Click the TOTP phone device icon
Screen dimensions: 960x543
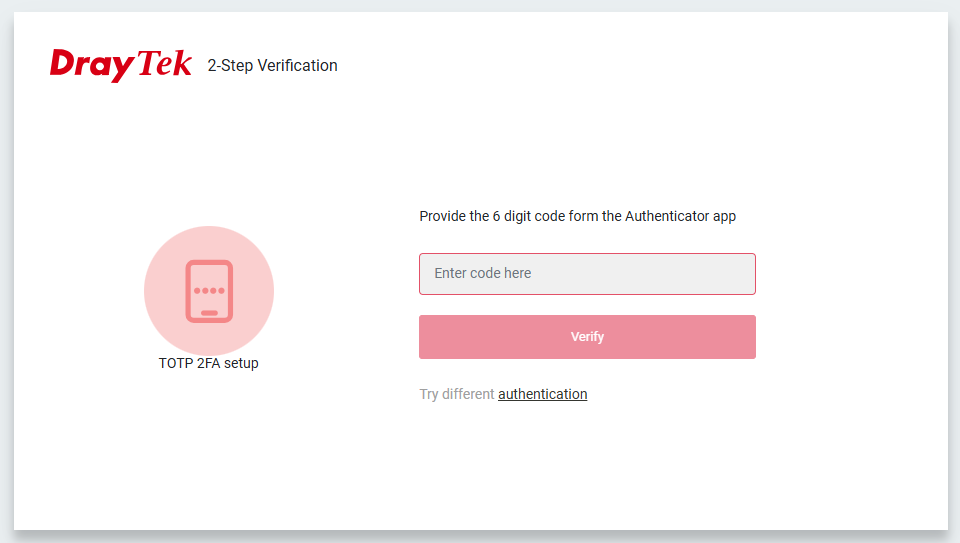point(209,291)
